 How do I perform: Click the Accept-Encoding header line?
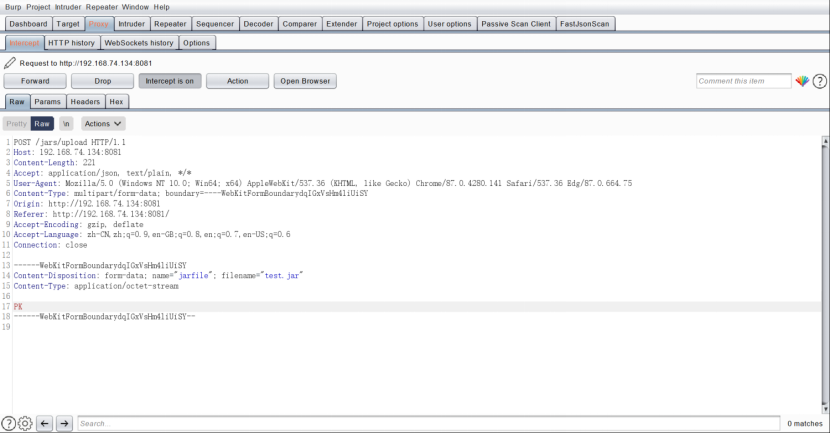pyautogui.click(x=78, y=224)
